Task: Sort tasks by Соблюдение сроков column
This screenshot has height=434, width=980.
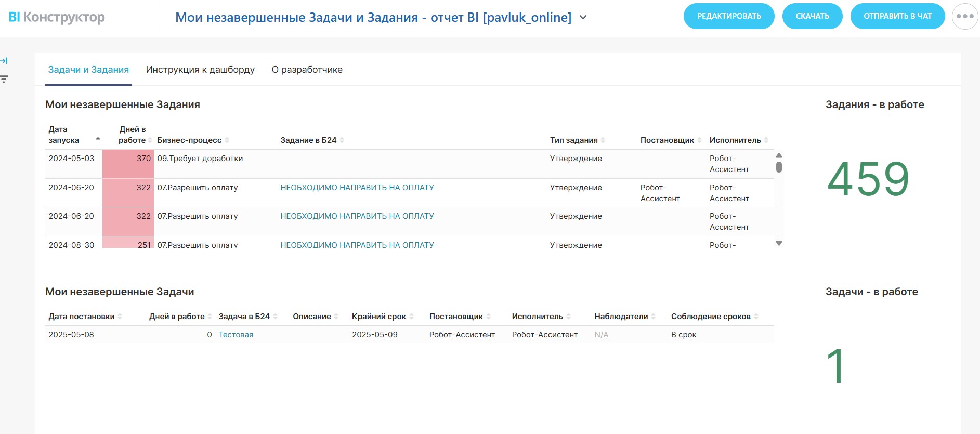Action: coord(756,317)
